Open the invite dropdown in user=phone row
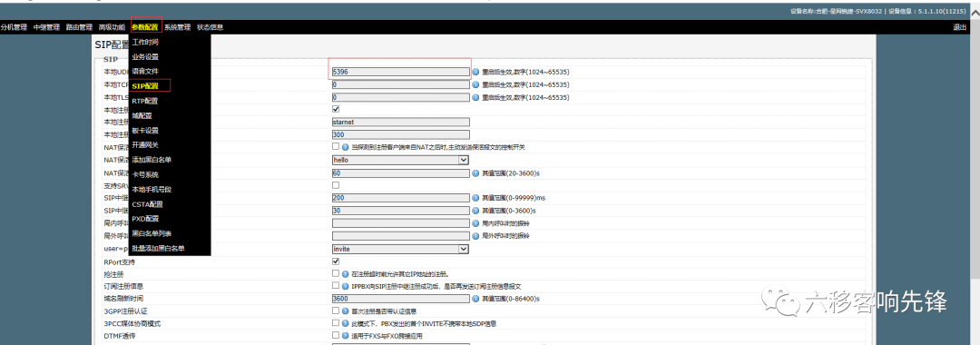Image resolution: width=980 pixels, height=345 pixels. click(400, 249)
